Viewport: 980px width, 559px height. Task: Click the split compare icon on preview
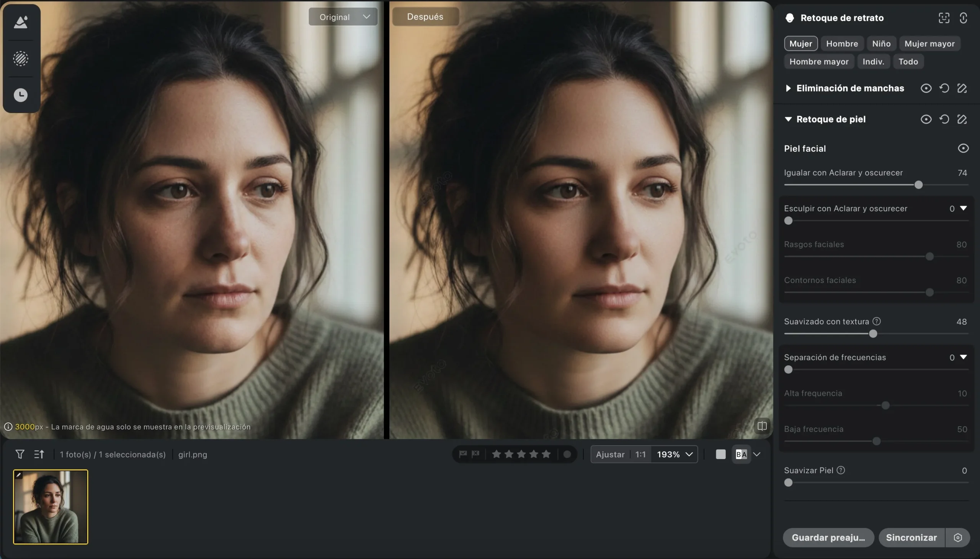pos(762,425)
